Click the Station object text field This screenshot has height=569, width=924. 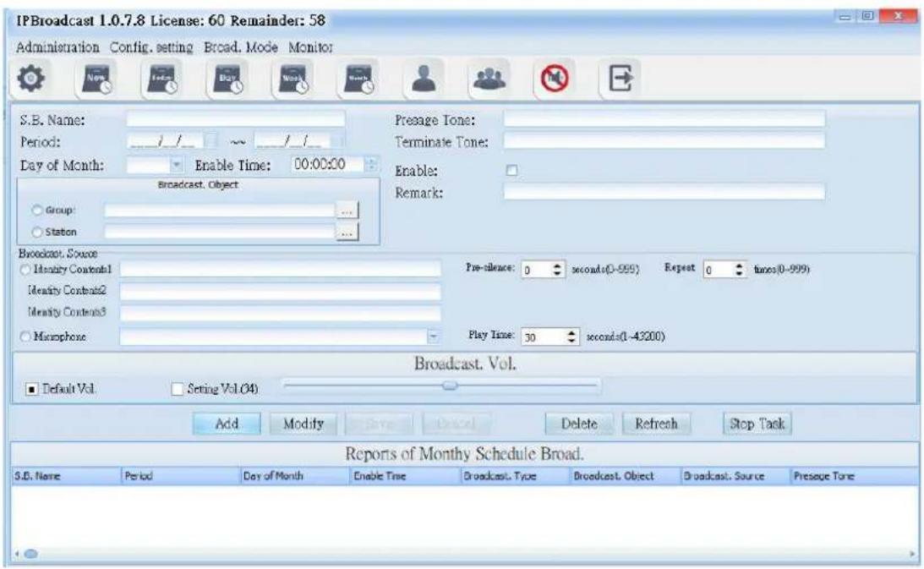pos(219,233)
